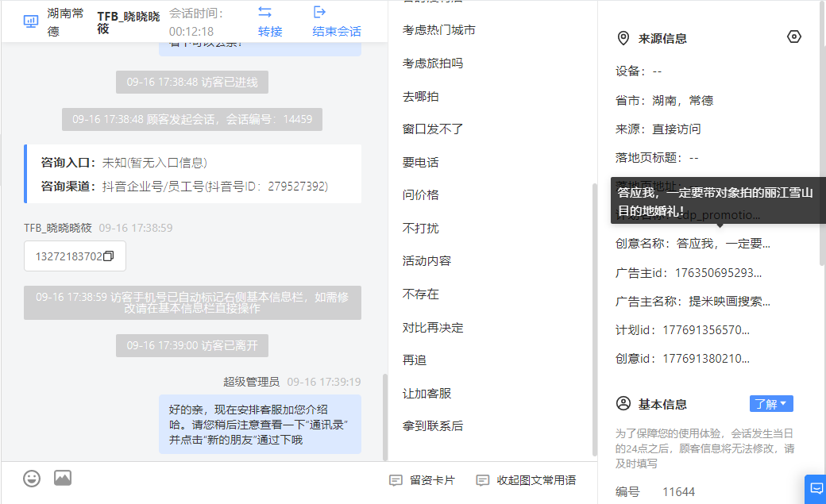Open the emoji picker smiley icon
This screenshot has width=826, height=504.
(x=32, y=478)
